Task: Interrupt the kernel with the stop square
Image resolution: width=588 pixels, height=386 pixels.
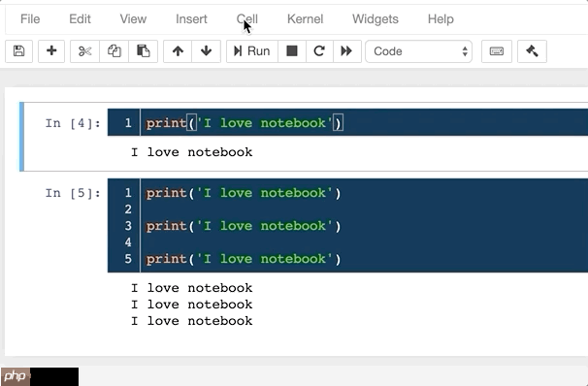Action: 292,51
